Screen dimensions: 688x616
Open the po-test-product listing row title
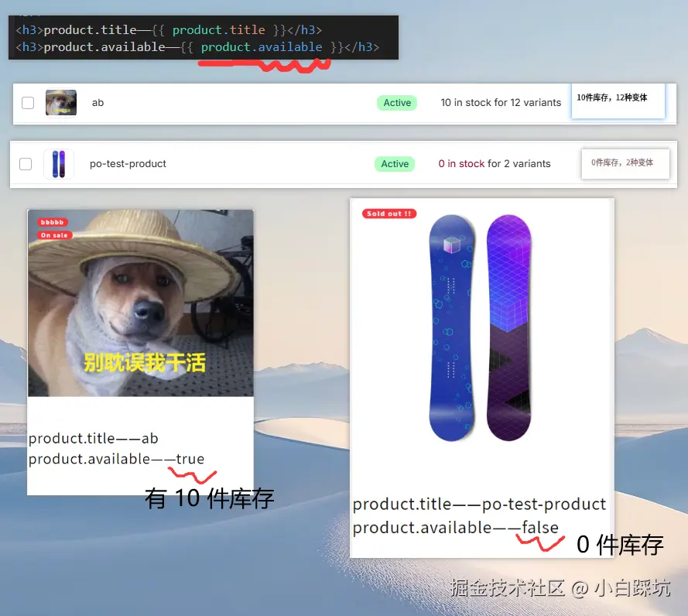click(128, 163)
